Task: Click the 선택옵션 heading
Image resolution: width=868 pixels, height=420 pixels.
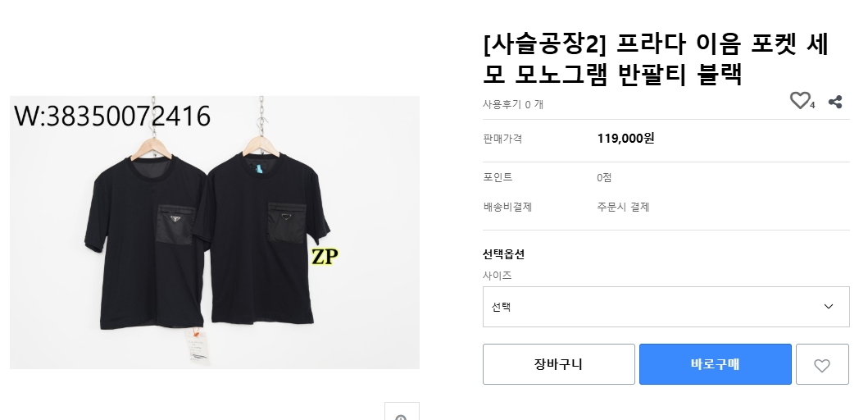Action: (503, 254)
